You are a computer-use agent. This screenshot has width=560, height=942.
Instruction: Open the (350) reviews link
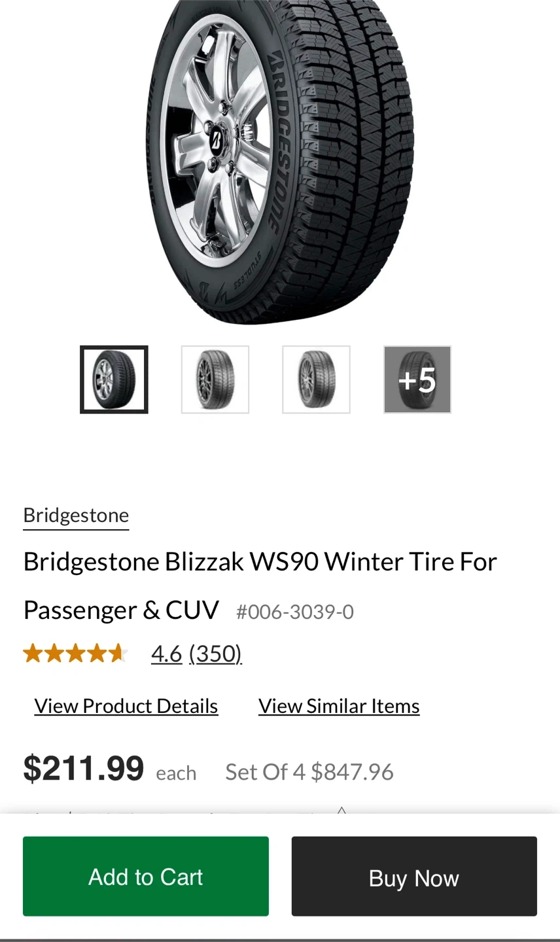coord(215,653)
